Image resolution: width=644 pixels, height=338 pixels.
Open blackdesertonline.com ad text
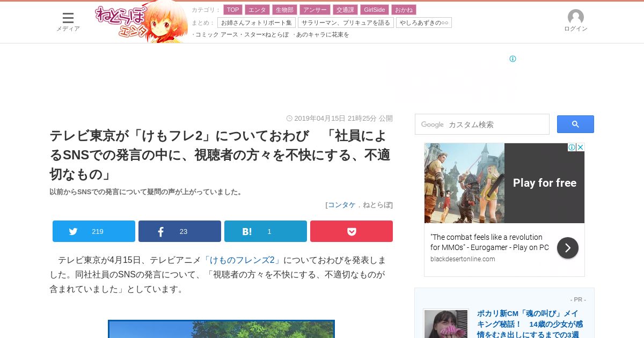463,259
